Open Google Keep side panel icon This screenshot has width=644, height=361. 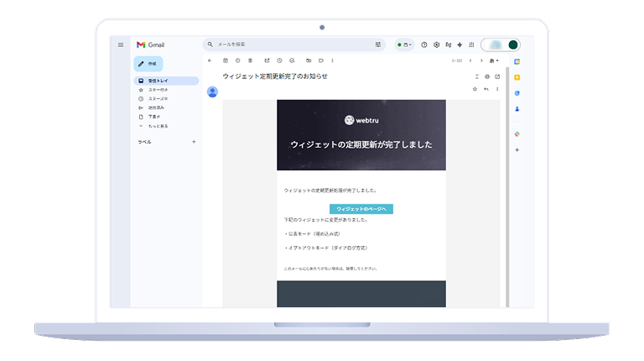(x=517, y=77)
